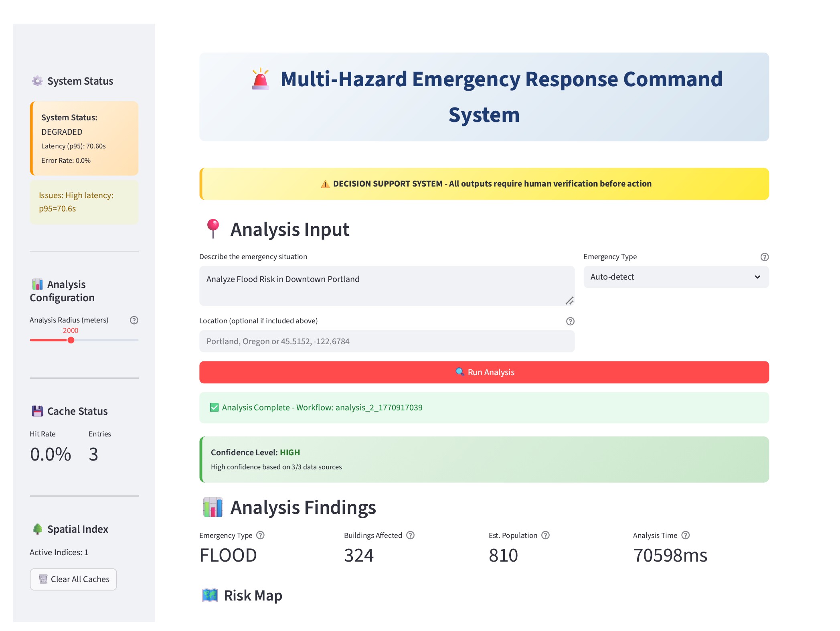Adjust the Analysis Radius slider handle
Image resolution: width=840 pixels, height=631 pixels.
71,340
